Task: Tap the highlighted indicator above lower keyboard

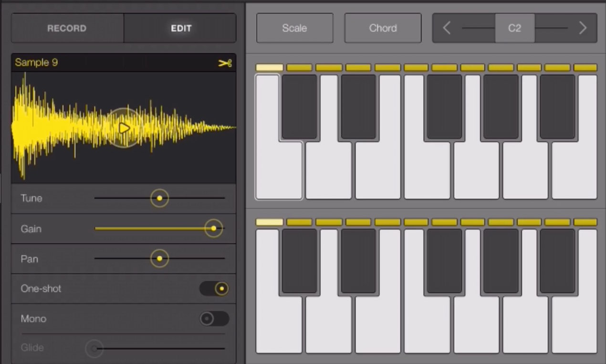Action: 270,222
